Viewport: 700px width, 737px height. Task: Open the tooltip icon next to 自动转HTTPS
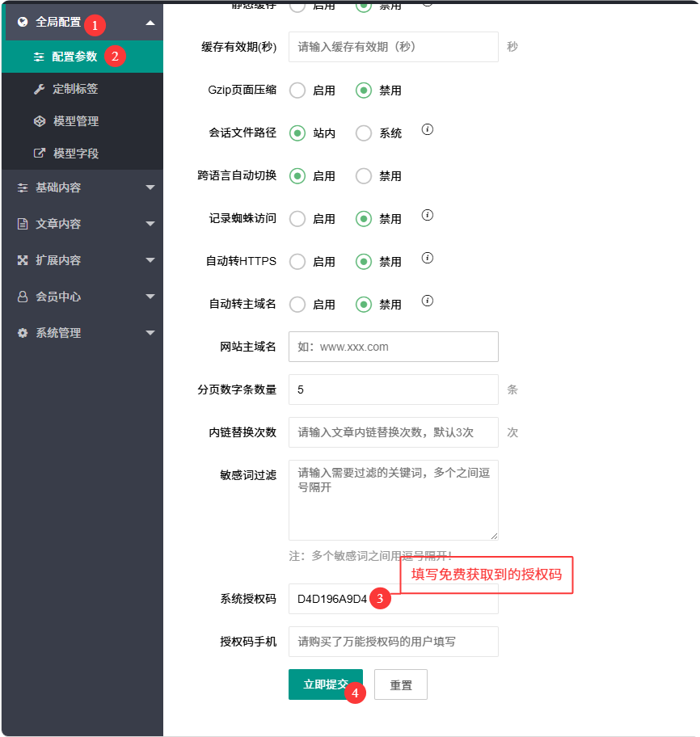coord(428,259)
